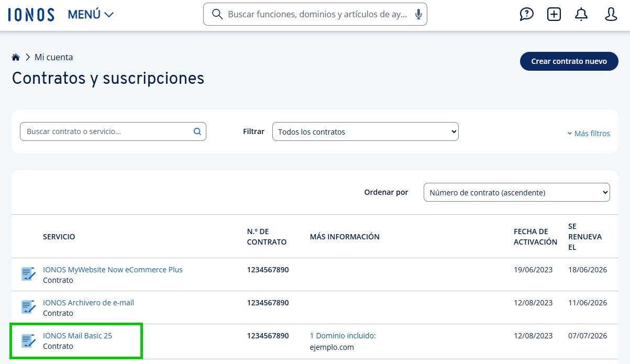Click the FECHA DE ACTIVACIÓN column header
This screenshot has height=364, width=630.
[x=535, y=237]
